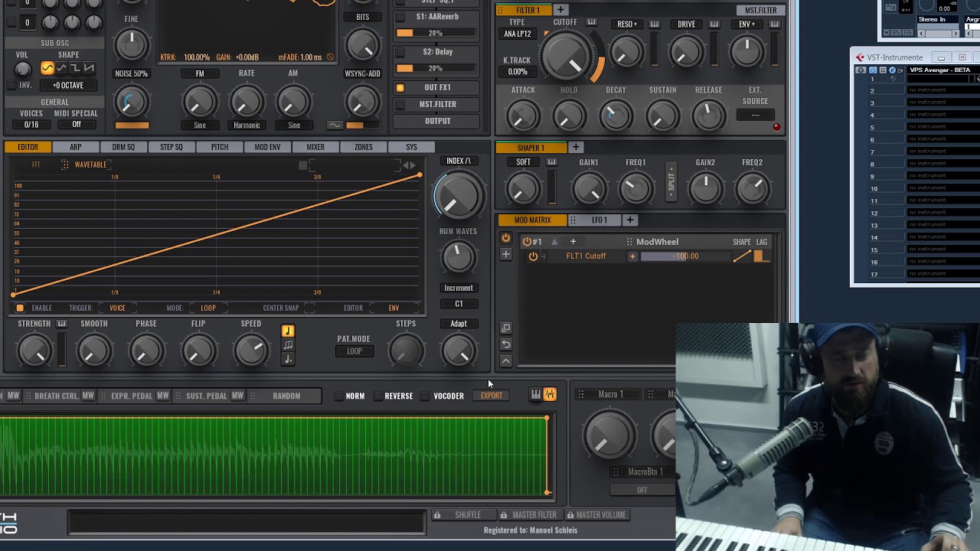Enable VOCODER checkbox
This screenshot has height=551, width=980.
point(426,396)
